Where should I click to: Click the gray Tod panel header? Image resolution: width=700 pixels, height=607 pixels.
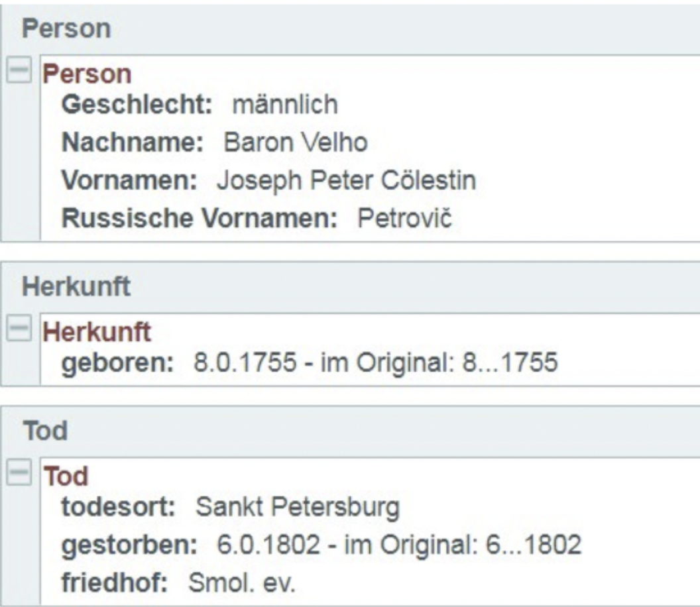[45, 431]
